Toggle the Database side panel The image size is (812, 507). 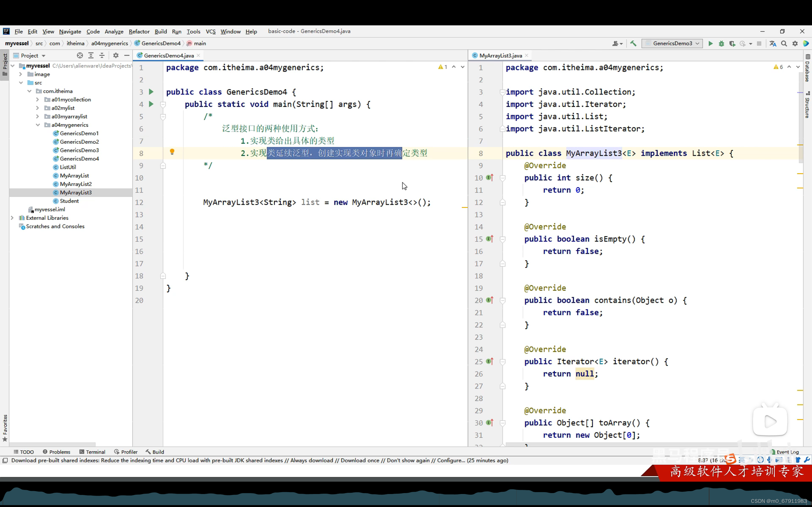[808, 68]
